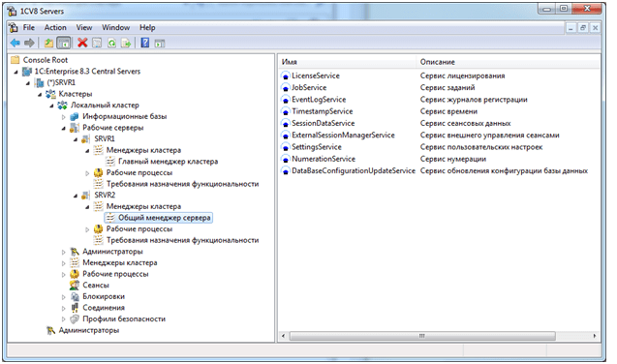Collapse the SRVR1 working server node

(76, 139)
